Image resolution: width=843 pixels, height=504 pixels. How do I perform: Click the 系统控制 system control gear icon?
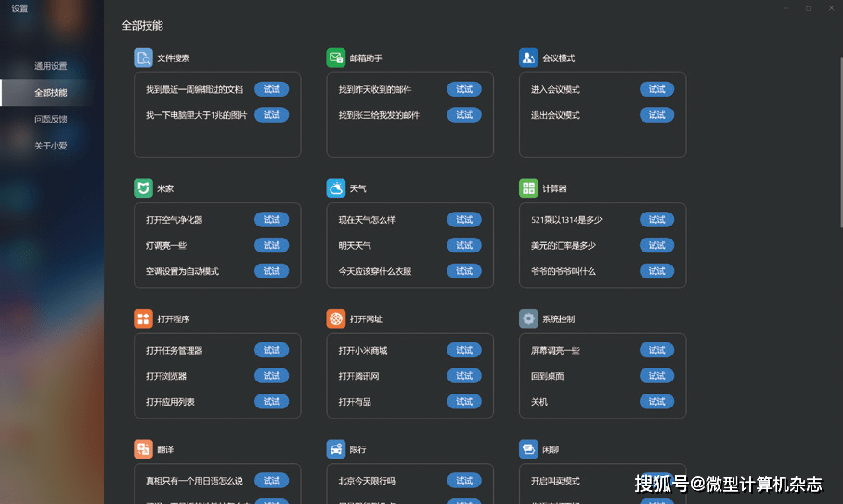click(528, 318)
